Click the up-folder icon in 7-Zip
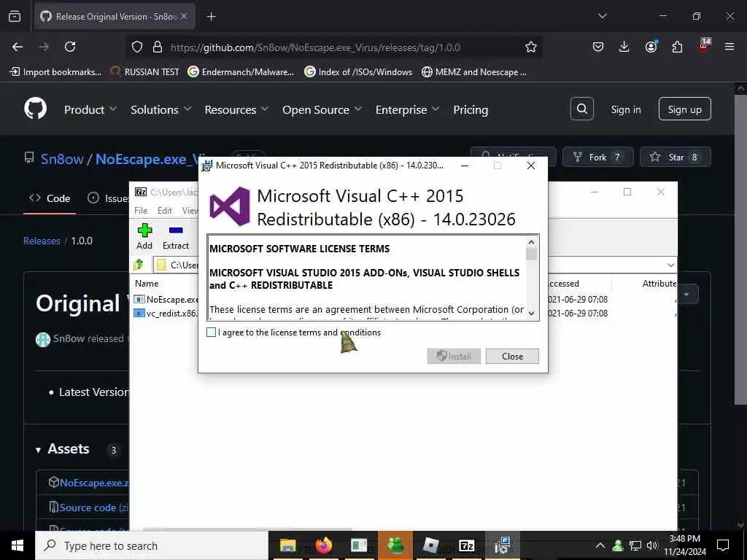The height and width of the screenshot is (560, 747). [x=139, y=264]
